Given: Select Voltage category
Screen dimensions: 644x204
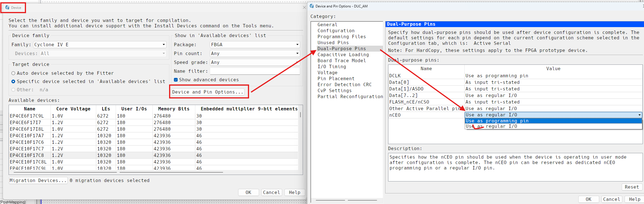Looking at the screenshot, I should click(x=327, y=73).
